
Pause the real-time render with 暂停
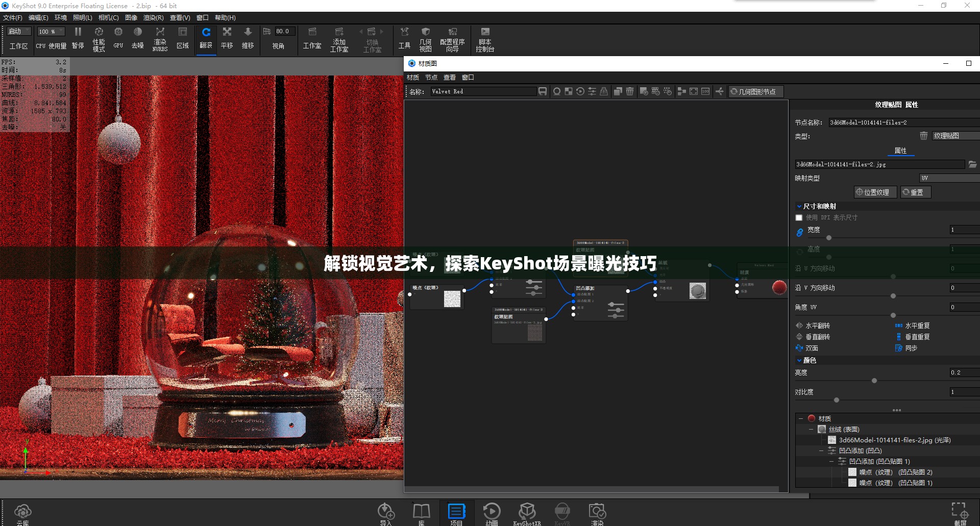tap(78, 38)
